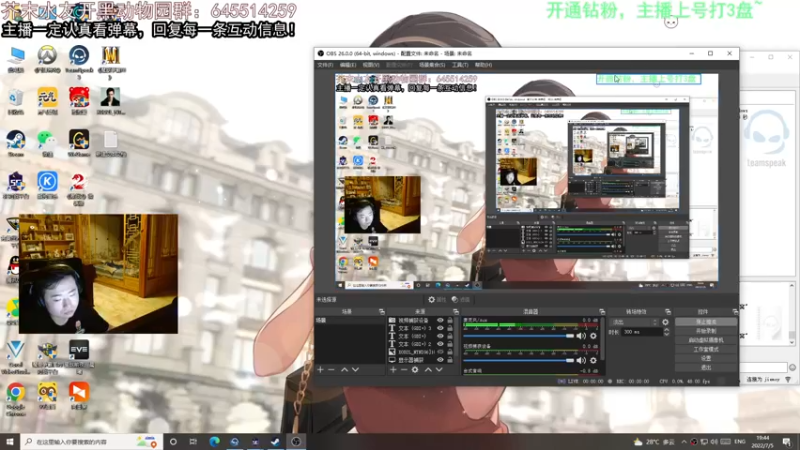Click the transition duration 300 ms field

(x=641, y=332)
